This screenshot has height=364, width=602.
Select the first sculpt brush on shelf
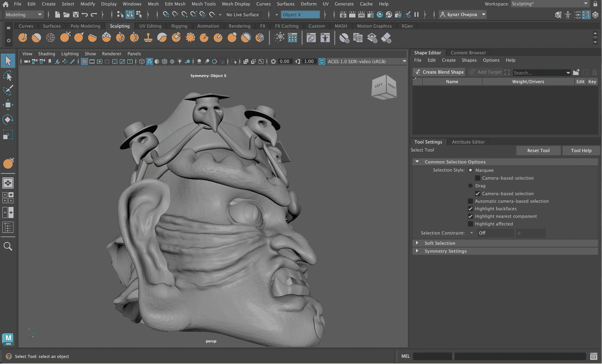pos(23,38)
